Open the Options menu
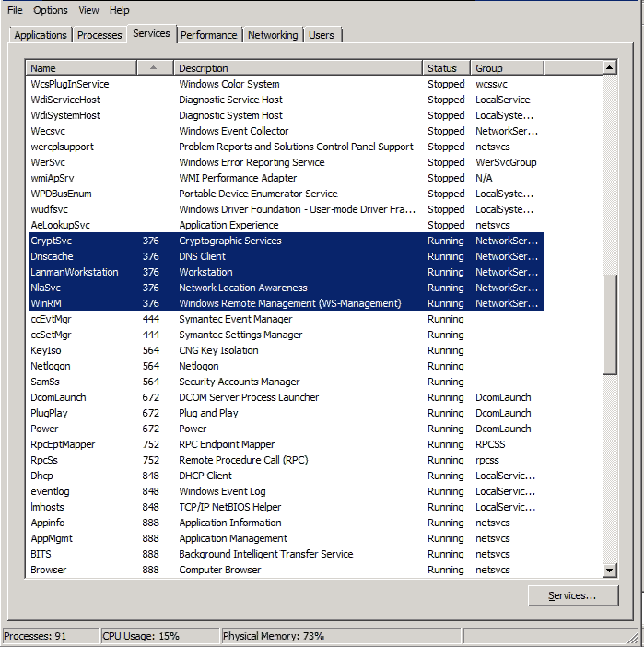The width and height of the screenshot is (644, 647). pyautogui.click(x=51, y=10)
